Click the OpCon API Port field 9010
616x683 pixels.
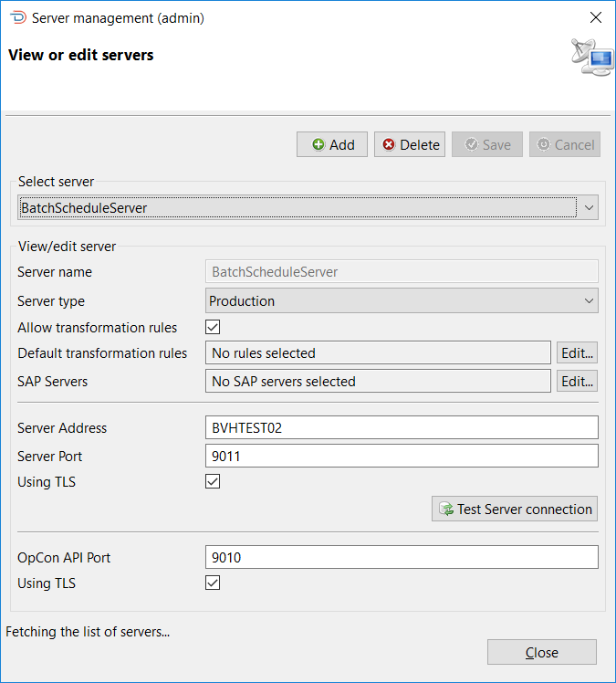point(402,557)
